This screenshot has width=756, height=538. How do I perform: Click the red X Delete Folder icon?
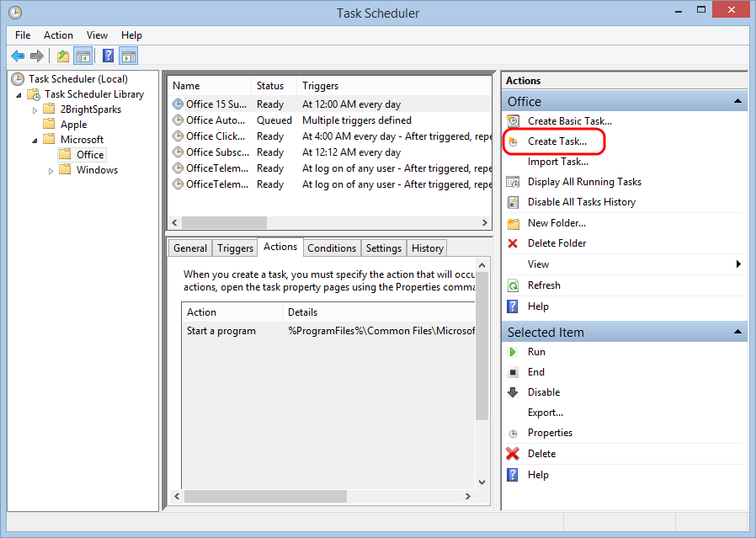pos(513,243)
